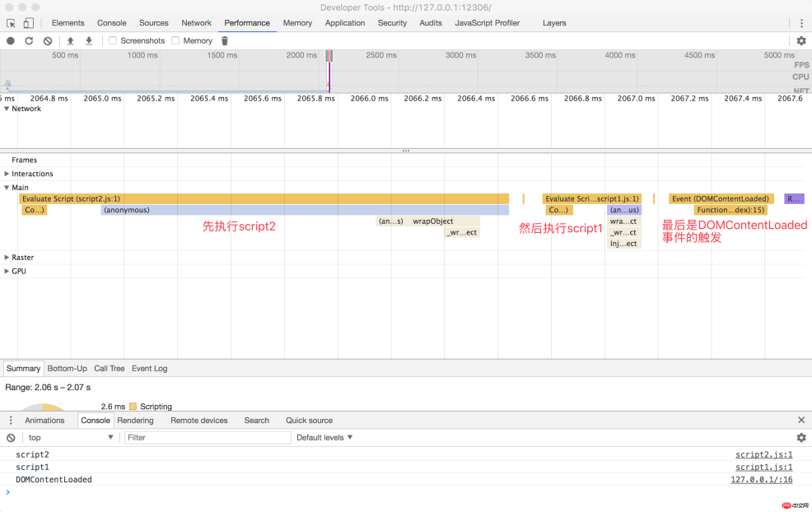Image resolution: width=812 pixels, height=512 pixels.
Task: Open capture settings gear in Performance toolbar
Action: point(800,40)
